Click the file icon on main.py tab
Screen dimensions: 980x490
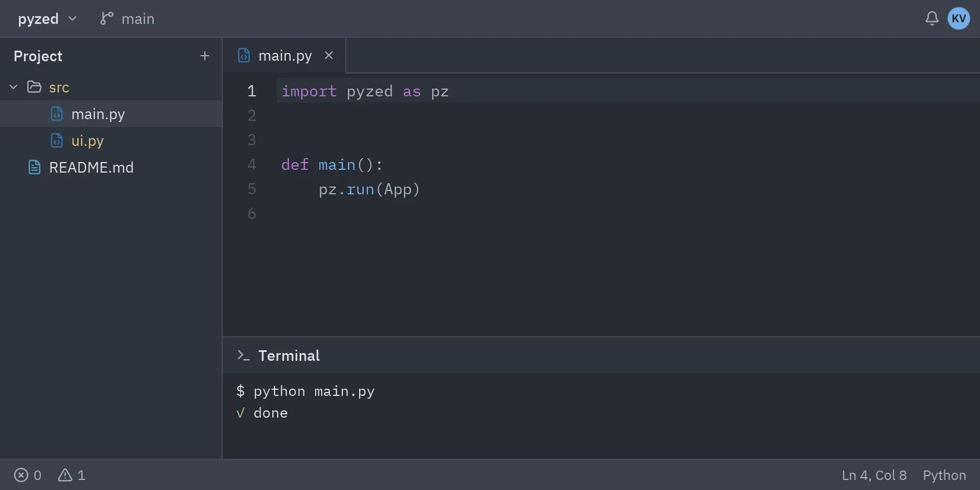point(244,55)
